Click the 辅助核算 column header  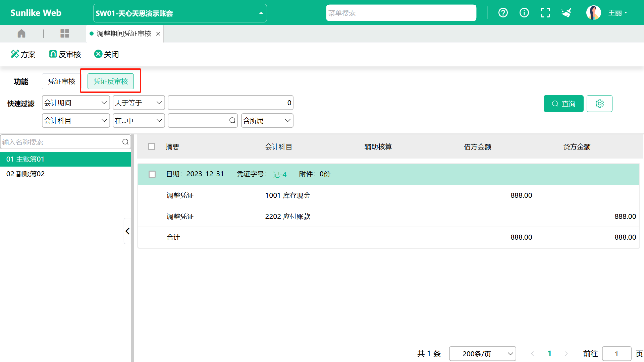pos(378,147)
